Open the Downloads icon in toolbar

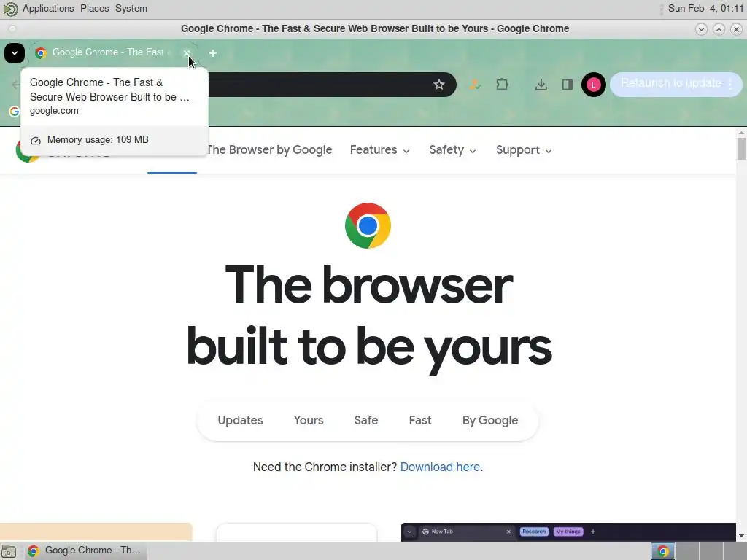[x=541, y=85]
